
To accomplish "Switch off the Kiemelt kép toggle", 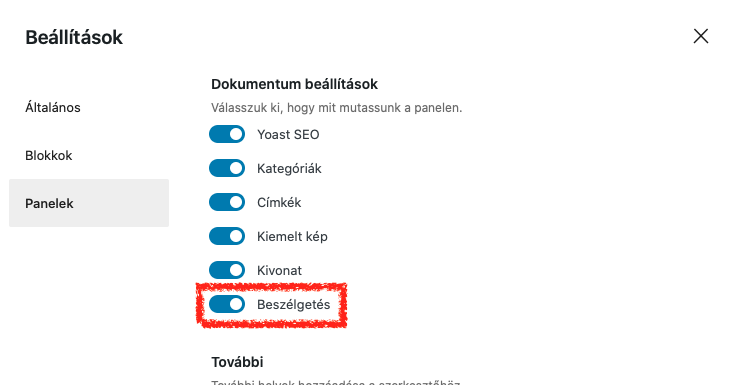I will [227, 236].
